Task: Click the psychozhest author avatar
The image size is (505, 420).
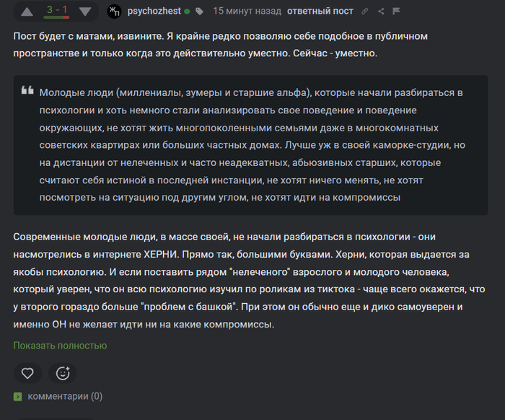Action: pyautogui.click(x=114, y=12)
